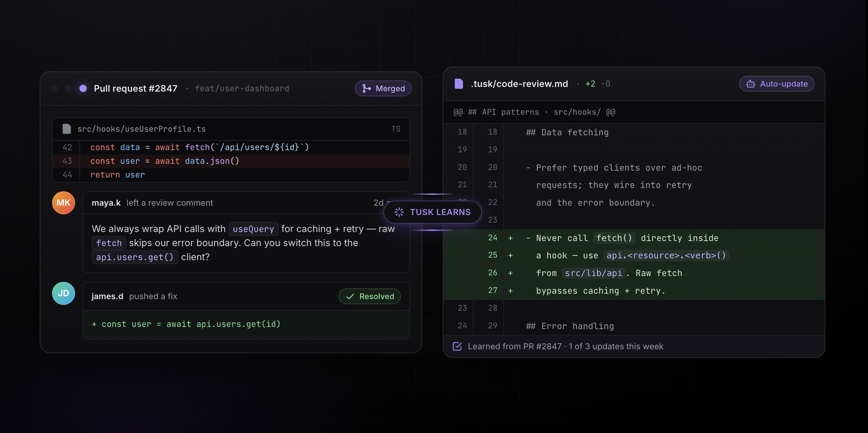Click the Merged status button

[x=383, y=88]
